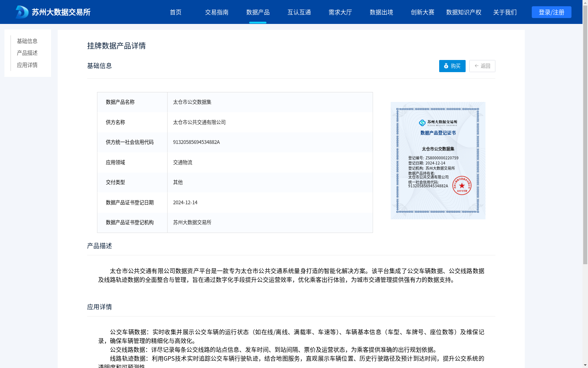Click the 交付类型 label cell

pyautogui.click(x=132, y=183)
